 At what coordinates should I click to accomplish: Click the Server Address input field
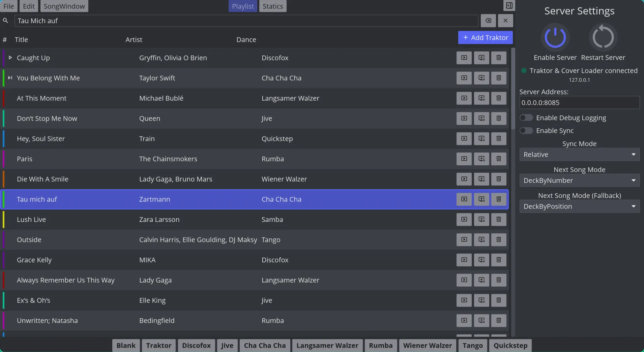(580, 103)
